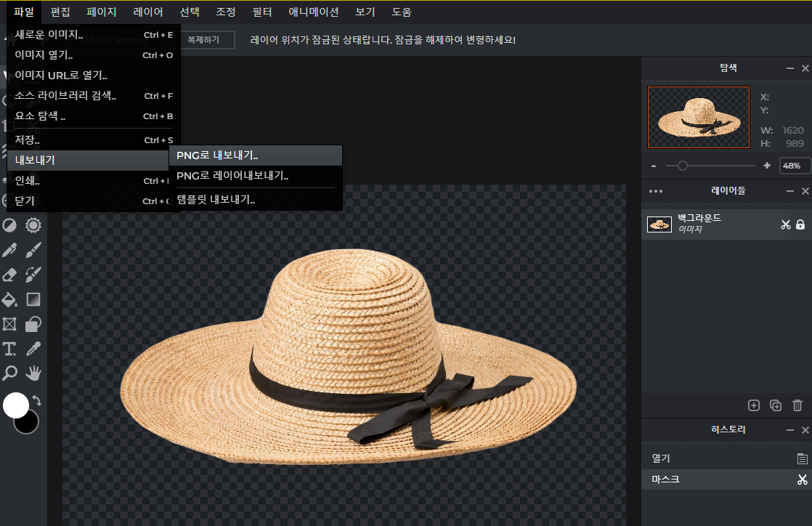Select the Shape tool
Image resolution: width=812 pixels, height=526 pixels.
pos(33,325)
